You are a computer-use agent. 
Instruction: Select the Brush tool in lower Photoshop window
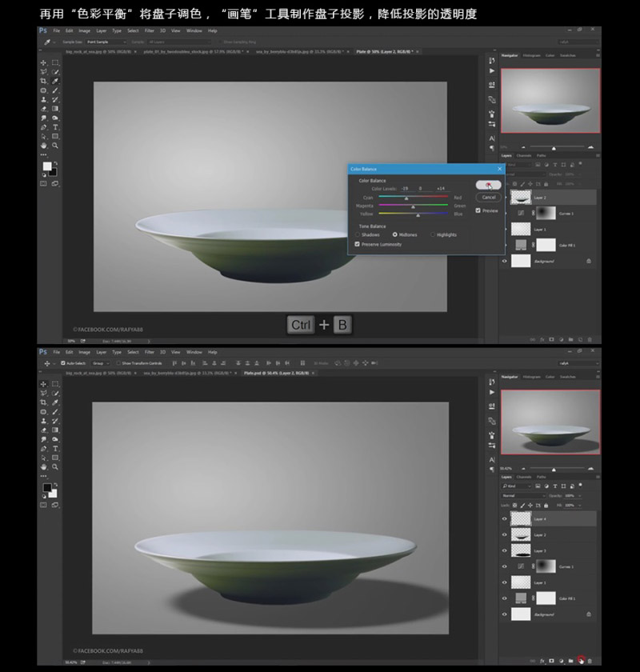(55, 412)
